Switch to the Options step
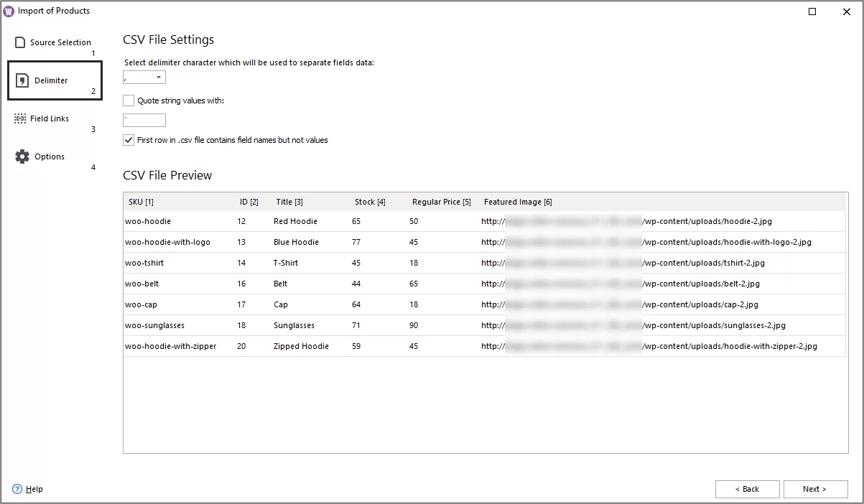 49,156
